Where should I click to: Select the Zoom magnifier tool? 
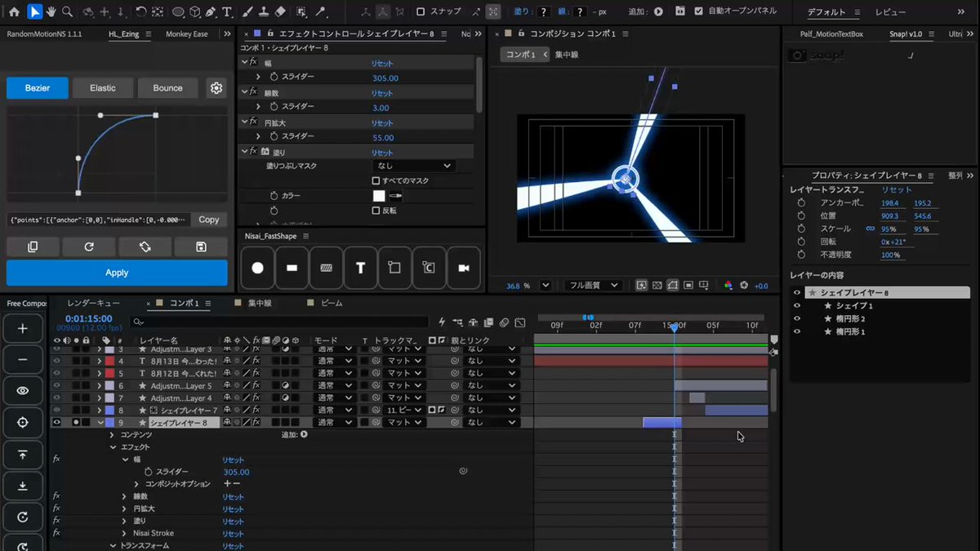[67, 11]
